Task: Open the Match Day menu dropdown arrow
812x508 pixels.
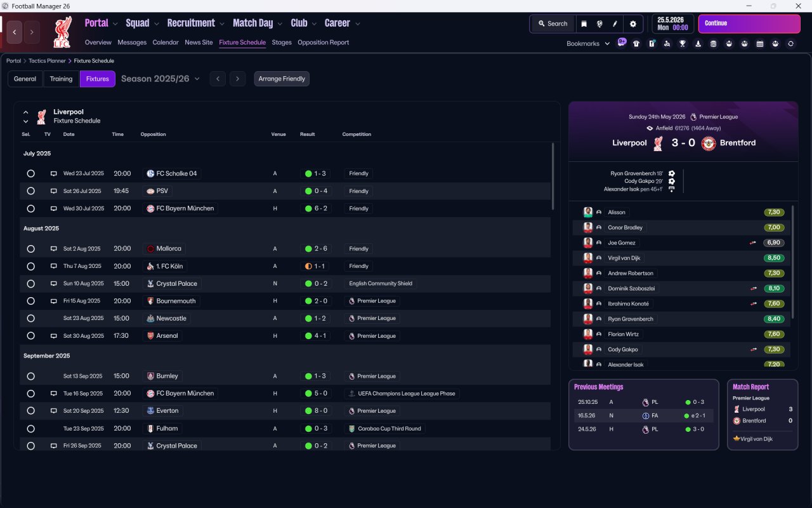Action: click(280, 24)
